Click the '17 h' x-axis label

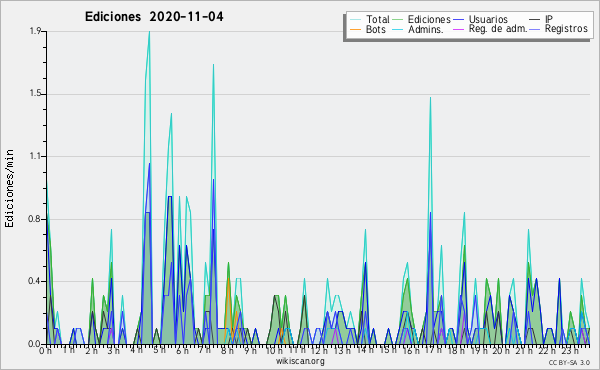point(433,350)
